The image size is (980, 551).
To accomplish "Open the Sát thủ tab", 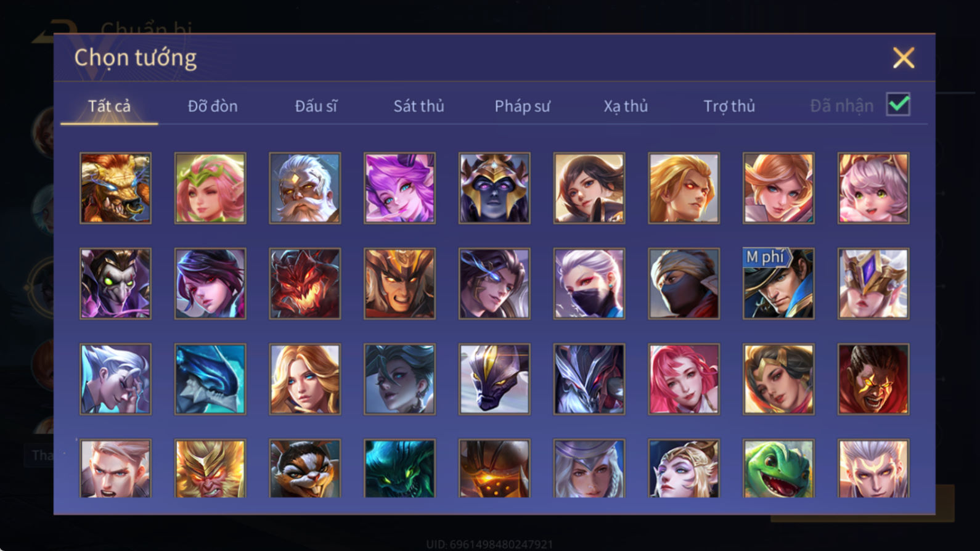I will click(419, 106).
